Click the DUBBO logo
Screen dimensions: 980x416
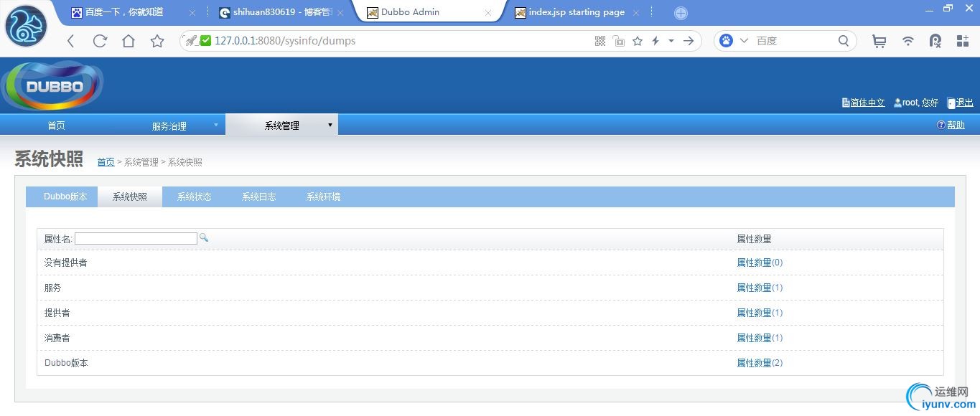tap(53, 85)
